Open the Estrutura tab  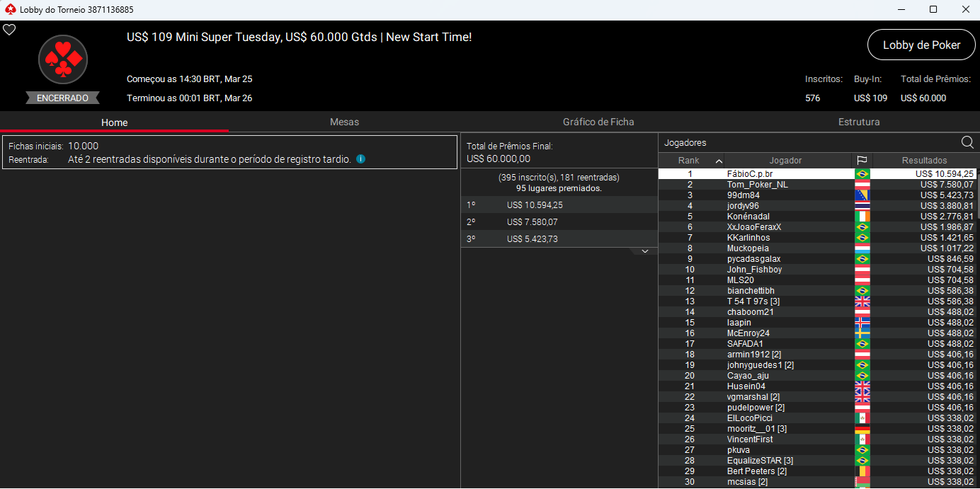(859, 122)
